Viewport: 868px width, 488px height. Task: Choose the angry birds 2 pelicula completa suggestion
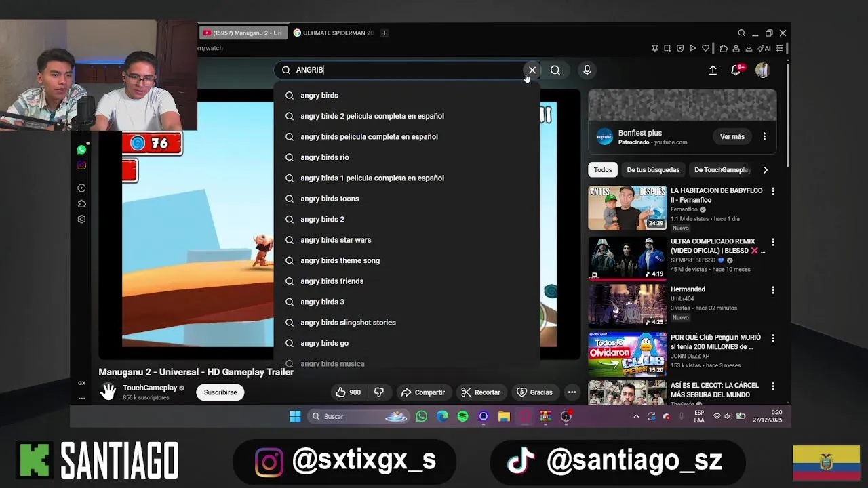click(x=407, y=116)
